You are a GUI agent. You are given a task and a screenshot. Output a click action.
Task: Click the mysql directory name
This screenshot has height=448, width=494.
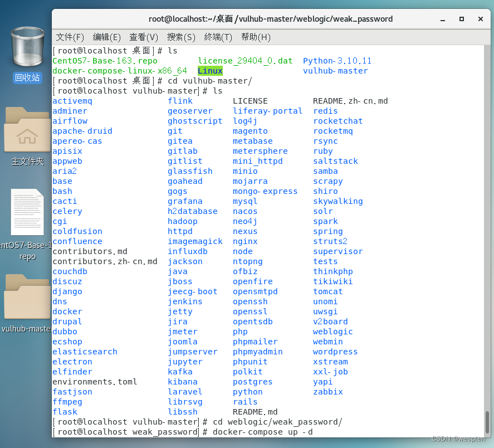tap(245, 201)
